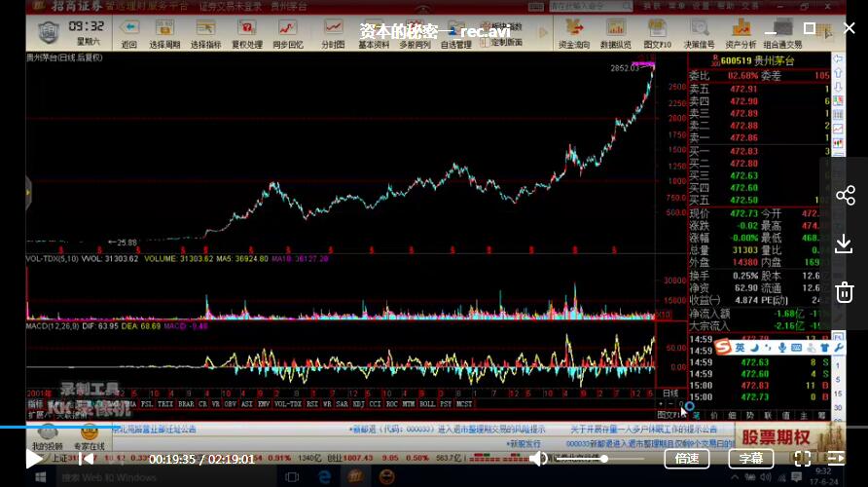Viewport: 868px width, 487px height.
Task: Open 决策信号 decision signals
Action: click(699, 34)
